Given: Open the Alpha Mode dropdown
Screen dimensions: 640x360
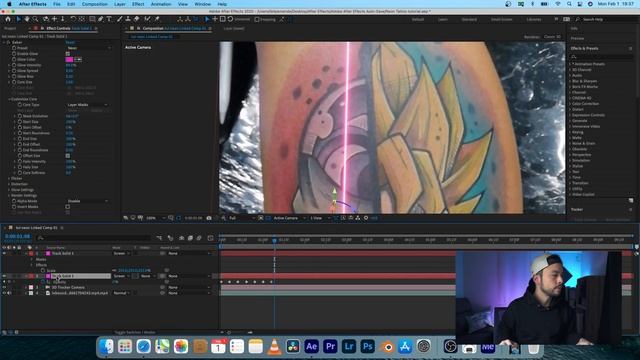Looking at the screenshot, I should click(x=87, y=201).
